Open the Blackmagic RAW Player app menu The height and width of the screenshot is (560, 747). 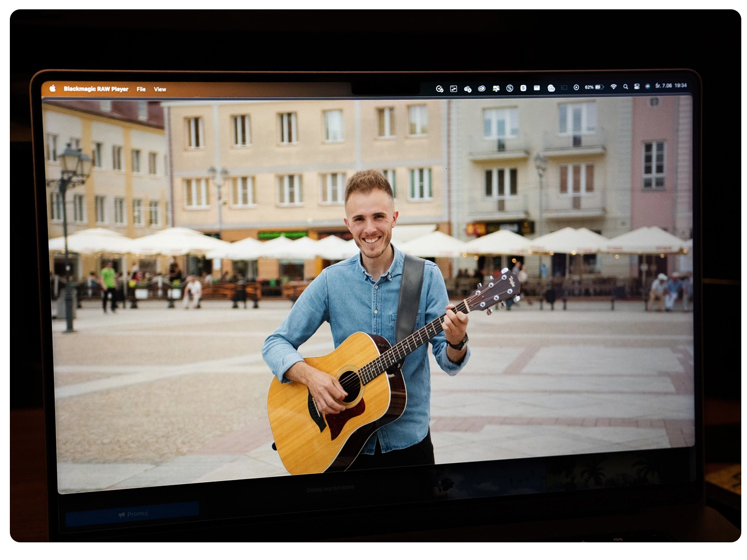coord(96,89)
